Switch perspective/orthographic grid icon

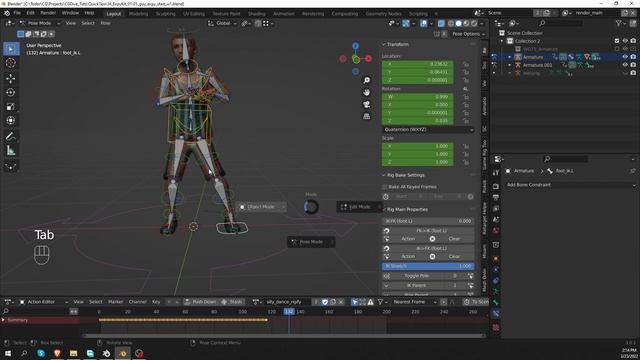[367, 116]
